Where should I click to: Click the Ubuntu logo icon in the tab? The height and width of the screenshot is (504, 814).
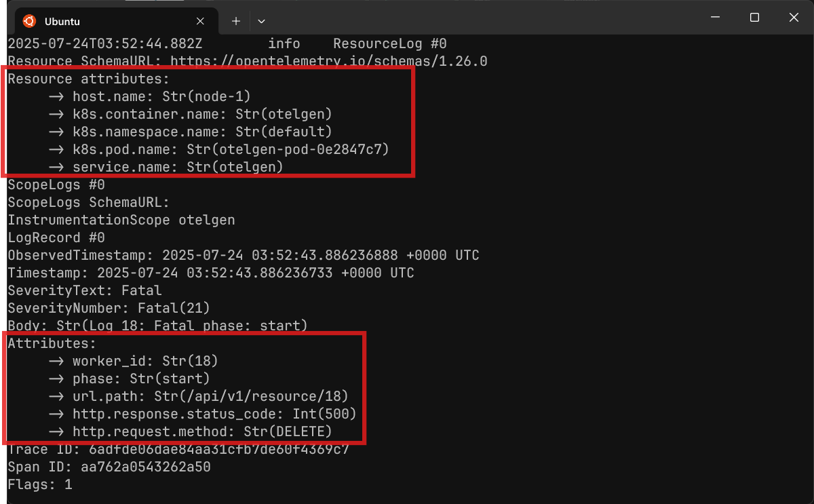click(28, 21)
